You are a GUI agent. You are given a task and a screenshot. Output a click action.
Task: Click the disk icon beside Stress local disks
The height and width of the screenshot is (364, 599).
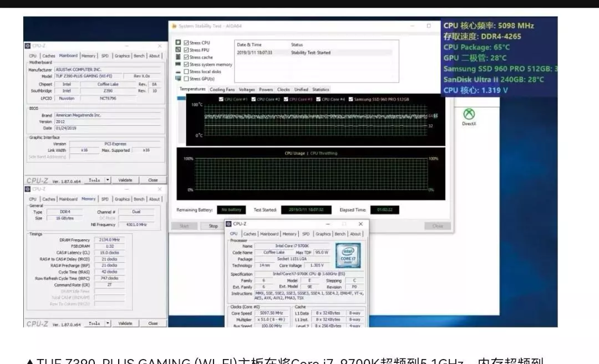[x=178, y=71]
